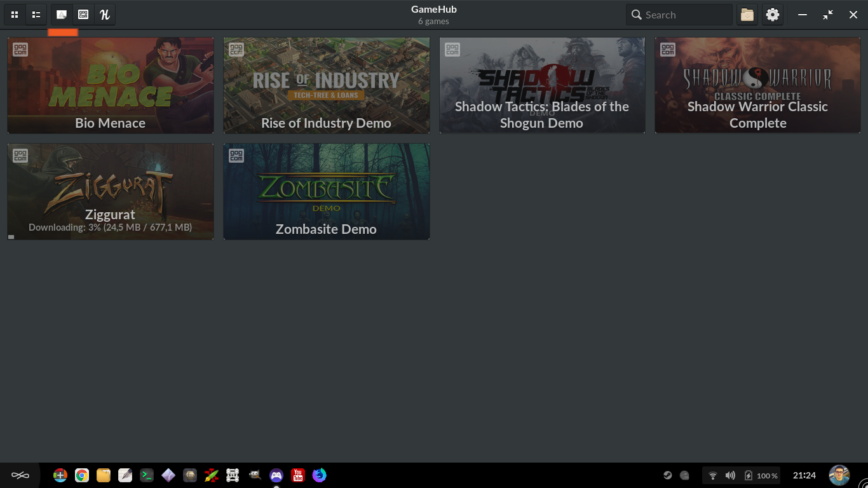Open the red-green pen taskbar app
Viewport: 868px width, 488px height.
[x=212, y=475]
